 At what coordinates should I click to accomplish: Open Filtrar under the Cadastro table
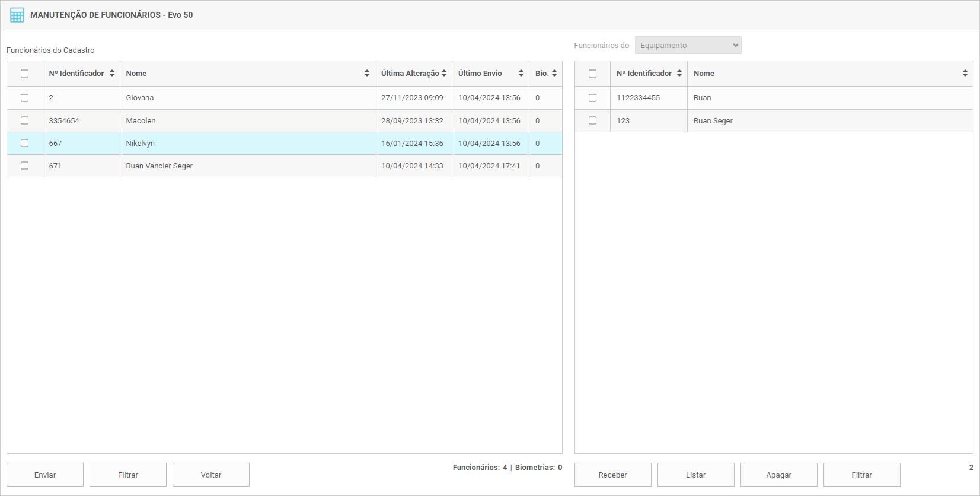click(128, 475)
